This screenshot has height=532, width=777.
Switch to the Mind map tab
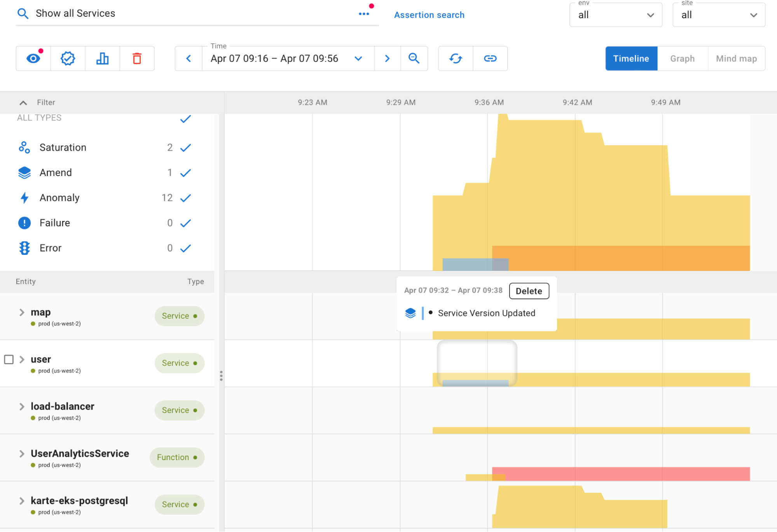736,59
